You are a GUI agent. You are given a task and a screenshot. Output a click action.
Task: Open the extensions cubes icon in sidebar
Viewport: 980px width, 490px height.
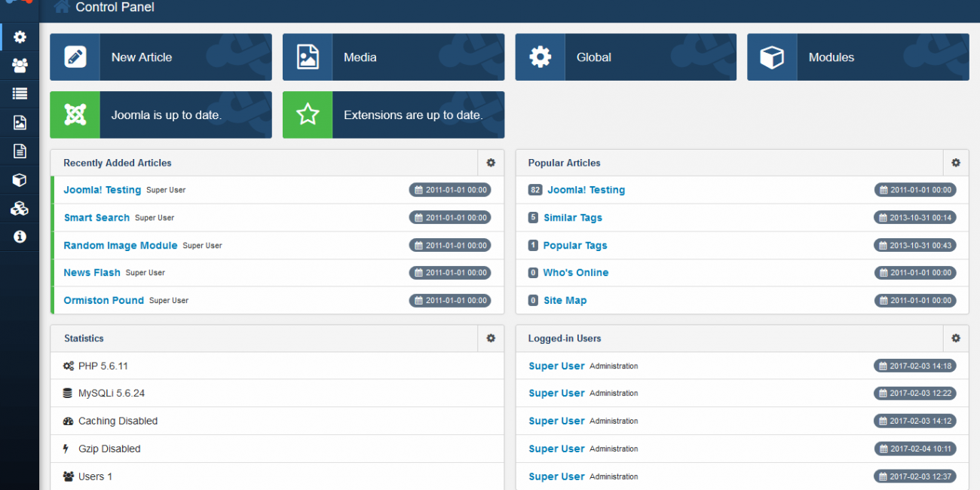pos(20,209)
